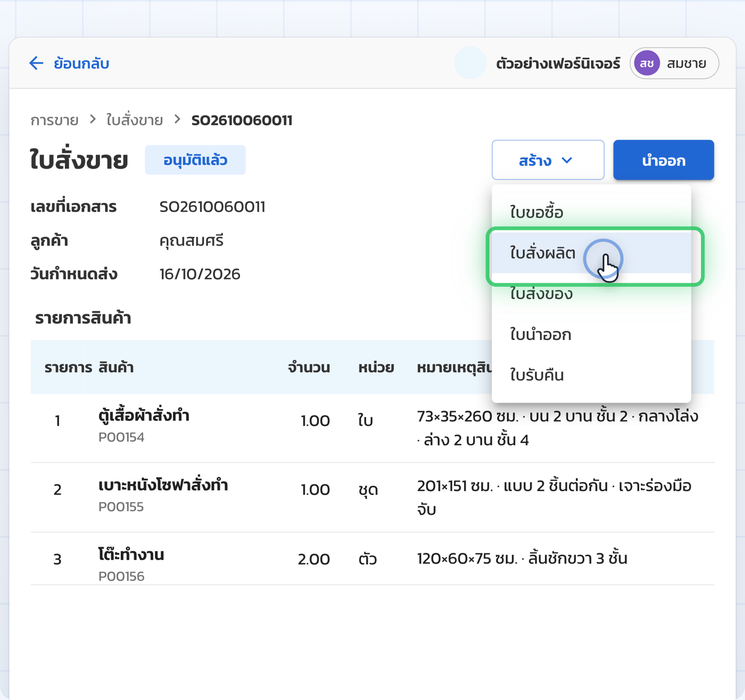Screen dimensions: 745x700
Task: Click the note starting 201×151 ซม.
Action: 554,498
